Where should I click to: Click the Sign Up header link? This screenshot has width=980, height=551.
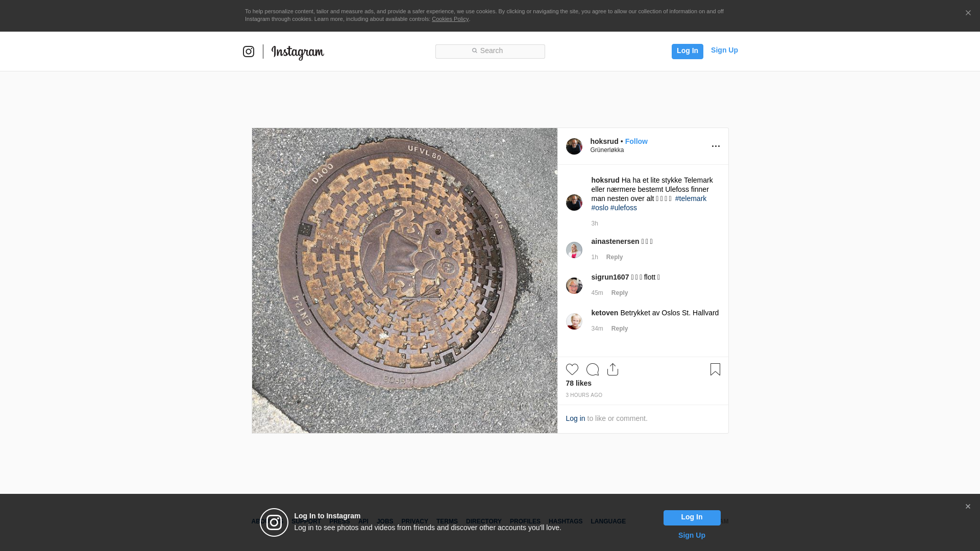[724, 50]
